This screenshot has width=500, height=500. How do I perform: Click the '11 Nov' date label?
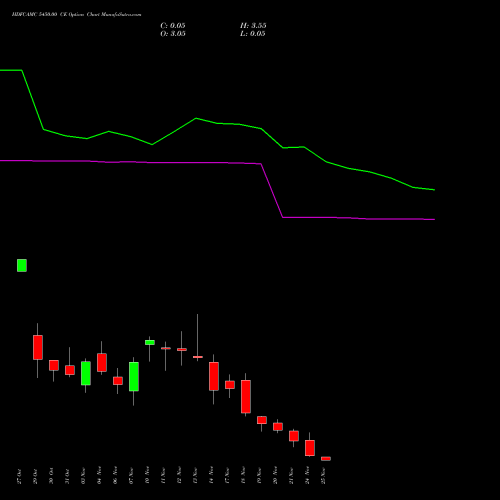[x=163, y=476]
